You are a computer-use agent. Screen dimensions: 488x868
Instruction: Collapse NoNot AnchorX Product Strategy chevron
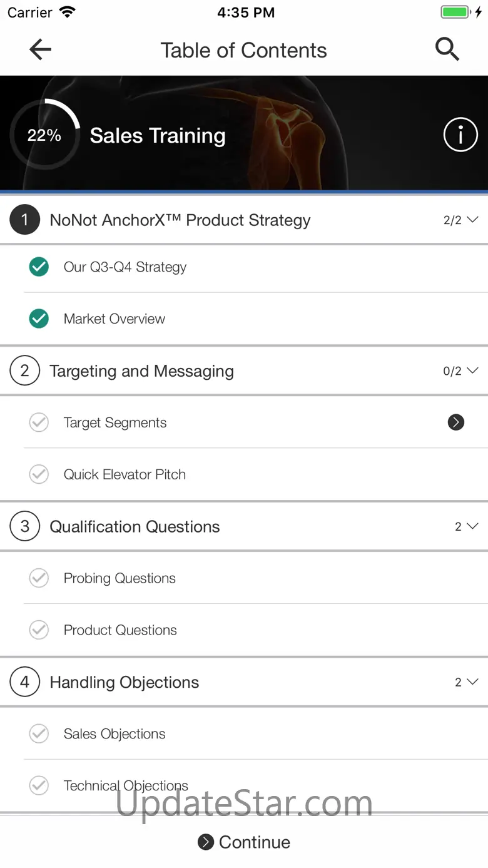click(473, 220)
